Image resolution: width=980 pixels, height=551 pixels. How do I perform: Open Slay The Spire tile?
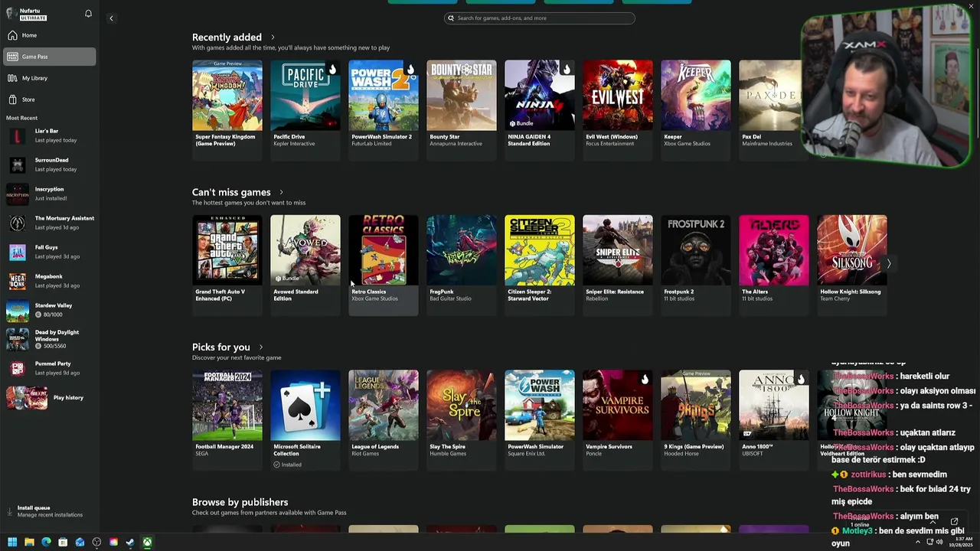462,420
